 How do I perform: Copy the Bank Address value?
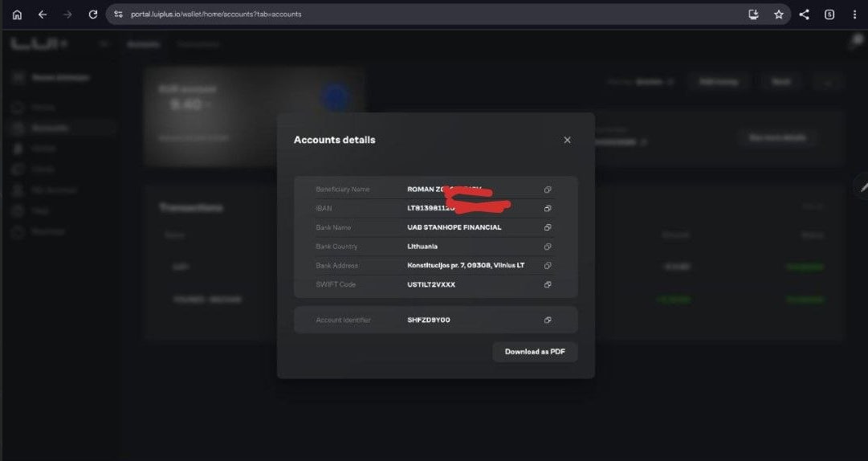click(x=548, y=266)
